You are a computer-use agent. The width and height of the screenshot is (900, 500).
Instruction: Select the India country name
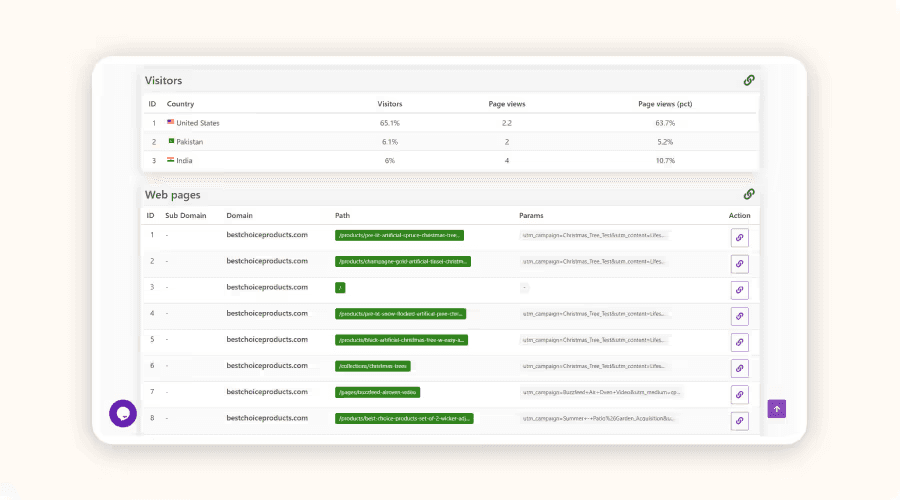click(184, 161)
